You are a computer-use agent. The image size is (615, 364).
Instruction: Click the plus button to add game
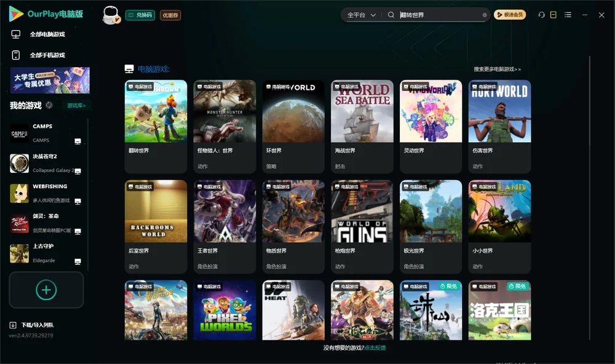click(x=46, y=290)
